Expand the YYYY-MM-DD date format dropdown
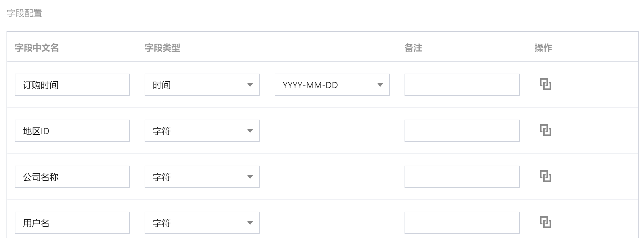 coord(332,85)
